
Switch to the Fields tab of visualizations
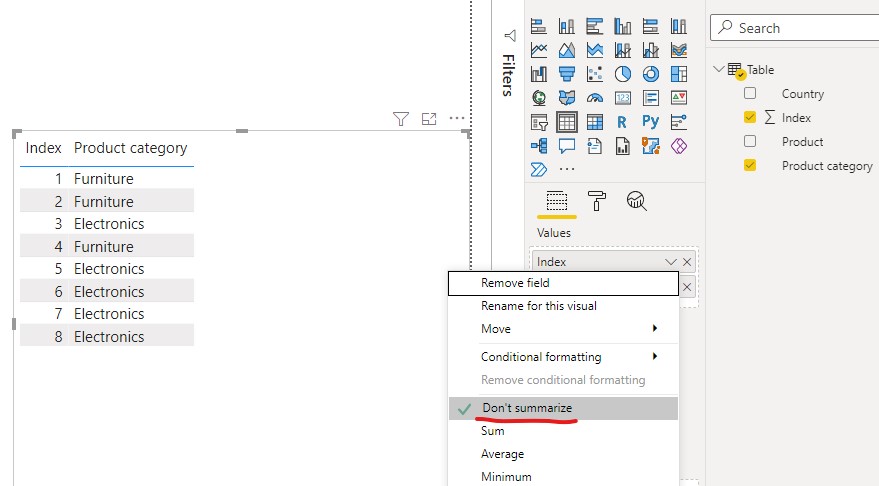tap(557, 201)
